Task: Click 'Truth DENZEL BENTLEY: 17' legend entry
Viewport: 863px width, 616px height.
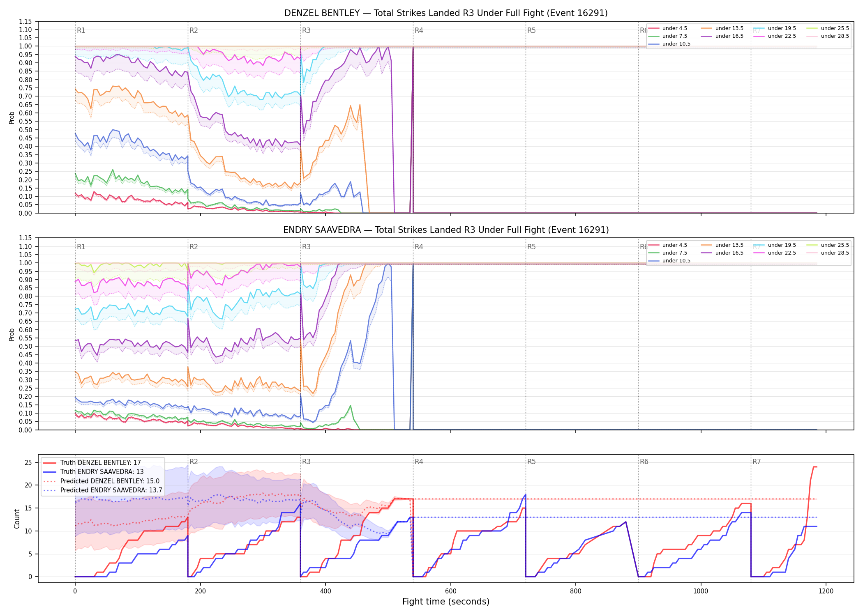Action: pos(92,463)
